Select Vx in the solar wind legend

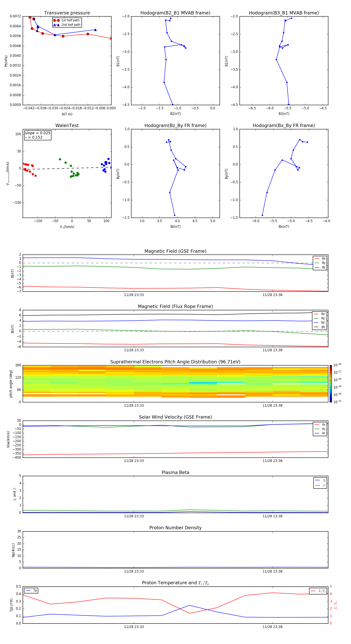320,424
